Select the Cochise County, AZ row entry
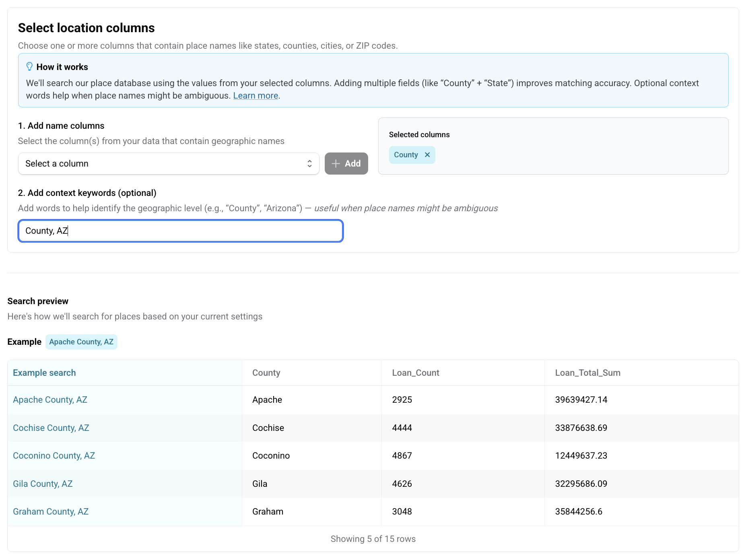This screenshot has height=560, width=746. click(x=51, y=428)
